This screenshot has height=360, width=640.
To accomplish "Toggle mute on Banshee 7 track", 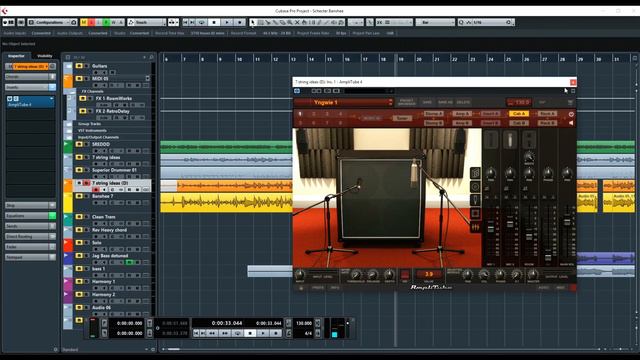I will tap(79, 196).
